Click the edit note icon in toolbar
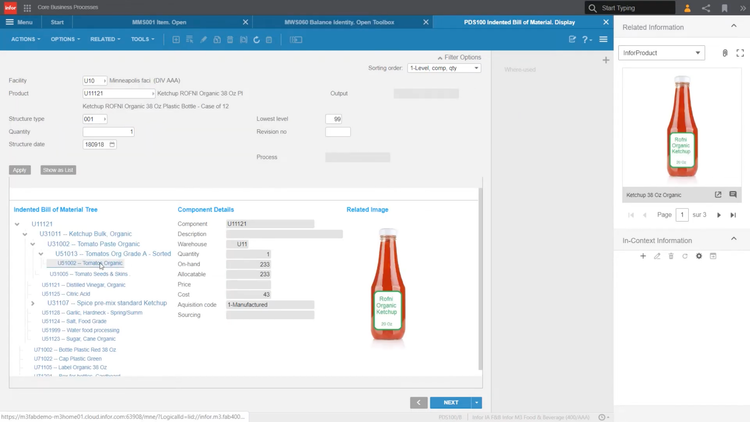Image resolution: width=750 pixels, height=422 pixels. [x=572, y=39]
